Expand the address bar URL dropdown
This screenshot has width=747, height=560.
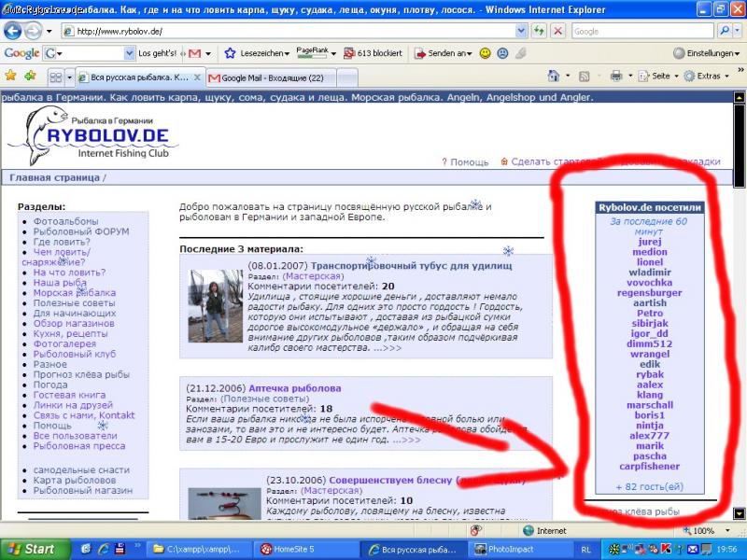click(x=521, y=31)
